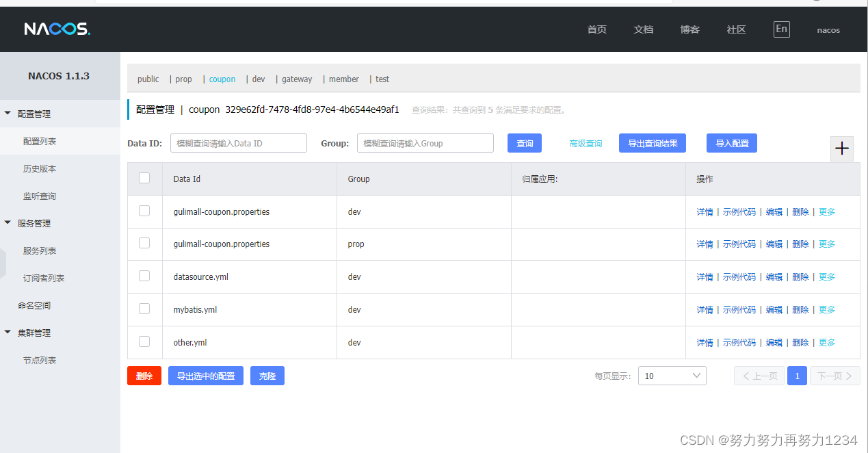Check the other.yml row checkbox
The width and height of the screenshot is (868, 453).
pyautogui.click(x=144, y=341)
